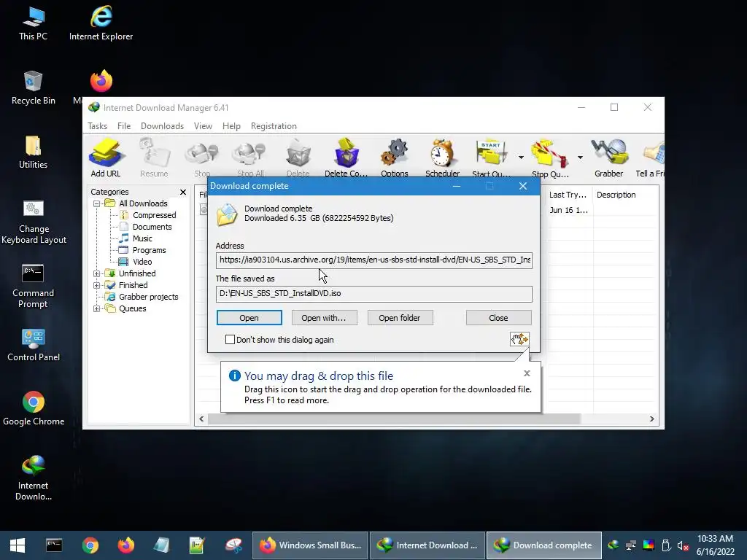Click the Stop Queue icon
The width and height of the screenshot is (747, 560).
coord(550,157)
